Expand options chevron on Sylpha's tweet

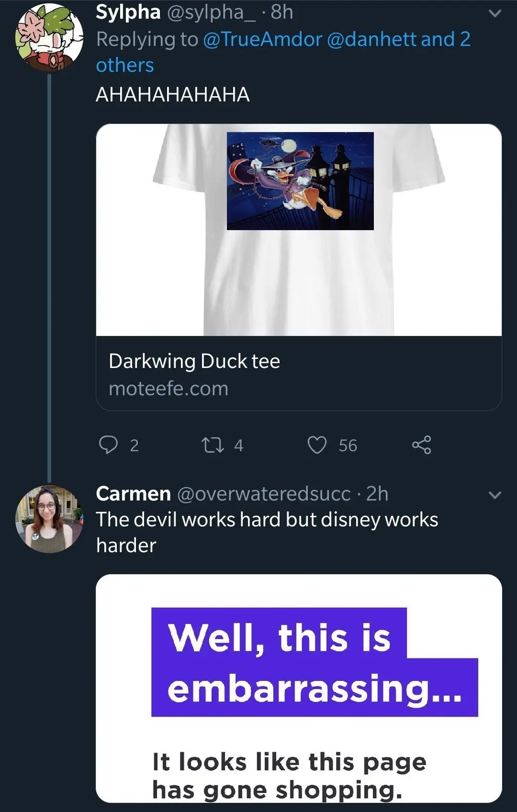pyautogui.click(x=495, y=13)
